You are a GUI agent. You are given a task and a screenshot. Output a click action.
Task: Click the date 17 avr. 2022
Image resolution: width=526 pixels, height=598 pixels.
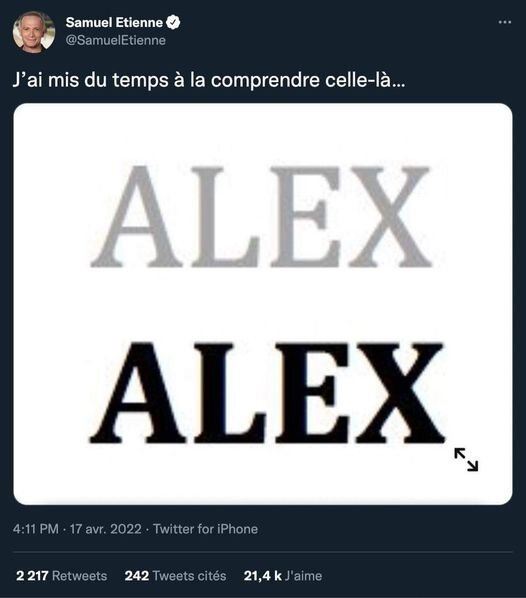click(106, 529)
